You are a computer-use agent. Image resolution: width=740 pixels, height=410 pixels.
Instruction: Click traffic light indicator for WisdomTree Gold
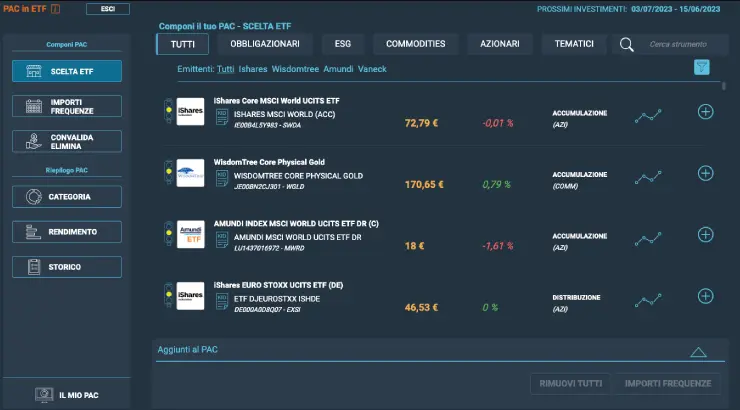(168, 172)
